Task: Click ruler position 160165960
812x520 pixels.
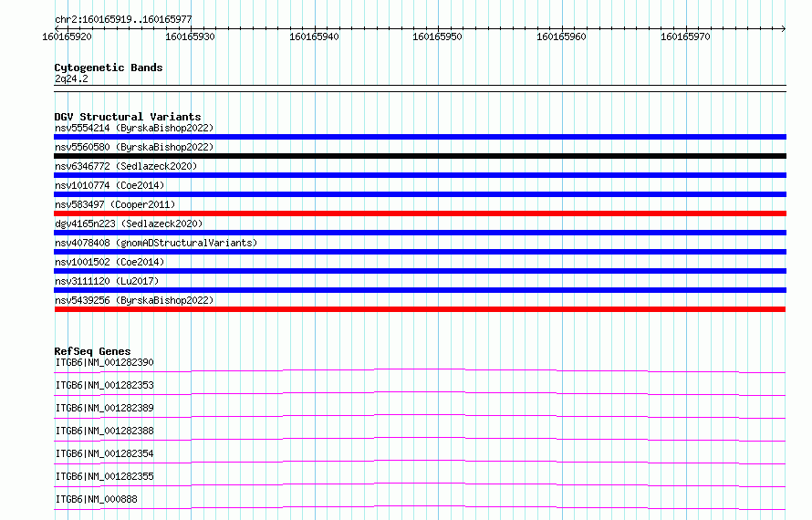Action: pos(561,36)
